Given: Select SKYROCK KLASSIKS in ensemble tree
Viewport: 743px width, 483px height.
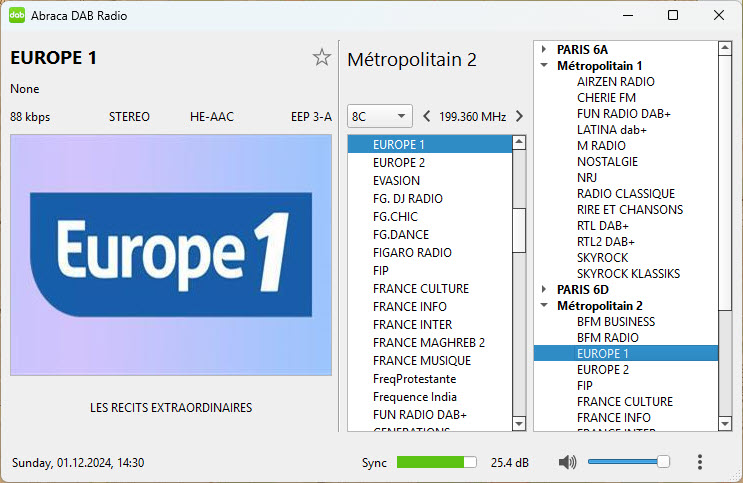Looking at the screenshot, I should point(628,273).
